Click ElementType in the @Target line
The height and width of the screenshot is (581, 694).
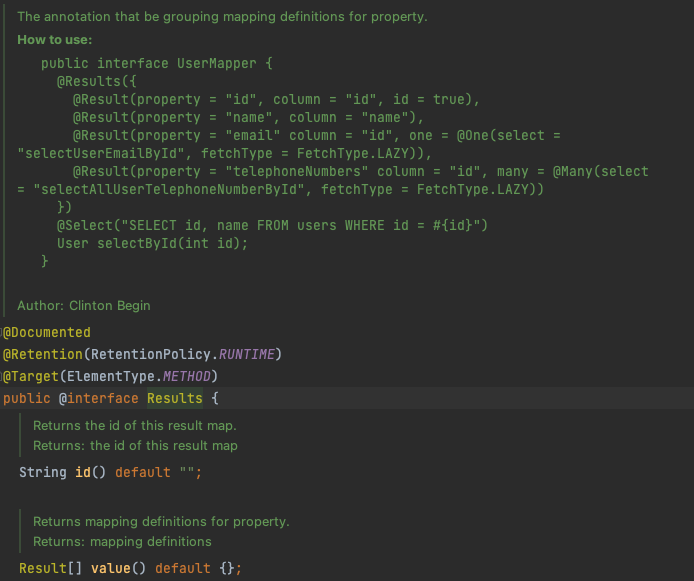coord(115,376)
